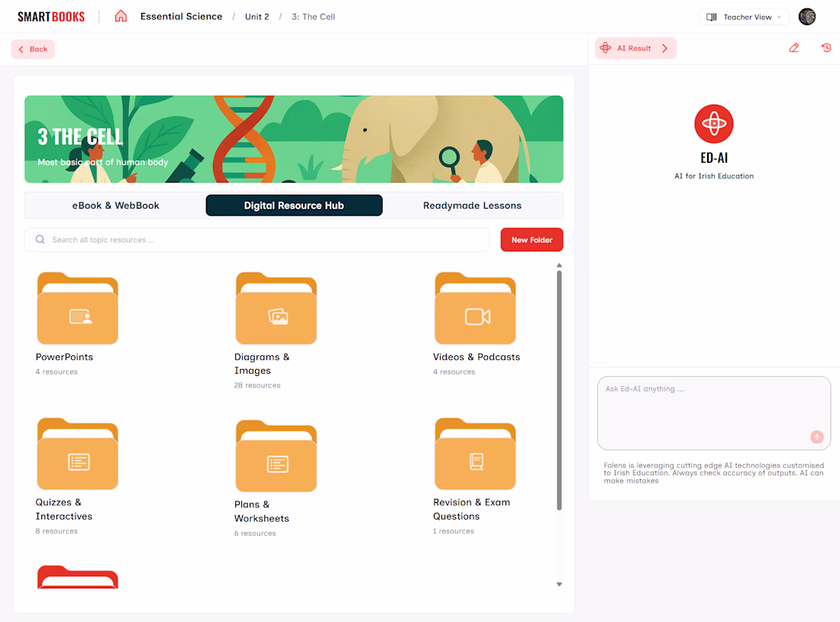Screen dimensions: 840x622
Task: Click the '8 resources' count text
Action: [57, 531]
